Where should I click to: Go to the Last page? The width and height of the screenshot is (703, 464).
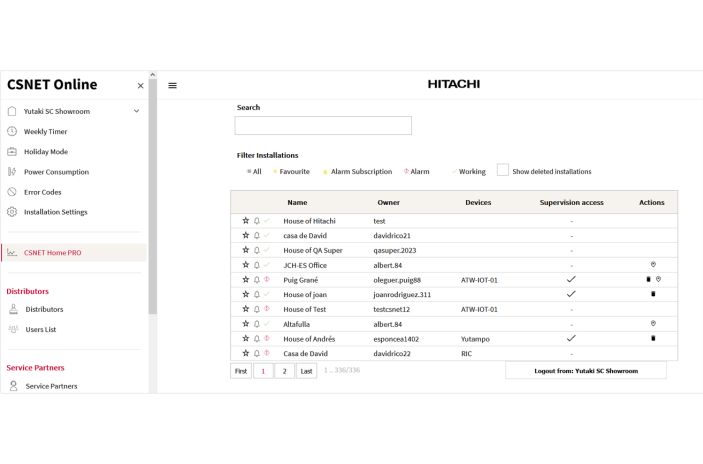(x=306, y=371)
